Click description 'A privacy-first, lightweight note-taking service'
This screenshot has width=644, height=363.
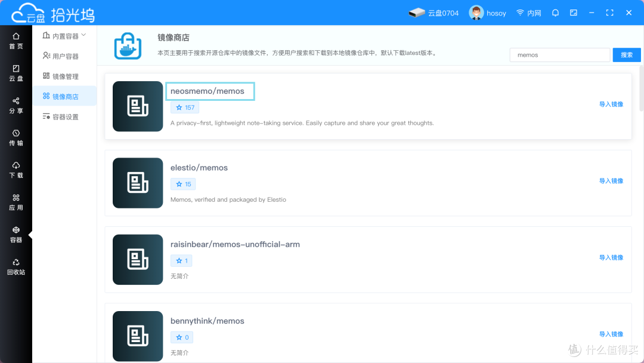pyautogui.click(x=302, y=123)
